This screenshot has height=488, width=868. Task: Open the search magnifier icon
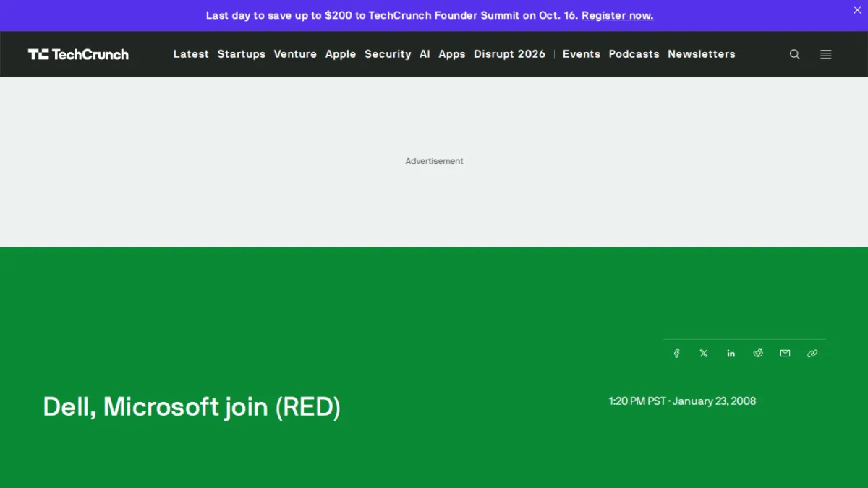pos(794,54)
